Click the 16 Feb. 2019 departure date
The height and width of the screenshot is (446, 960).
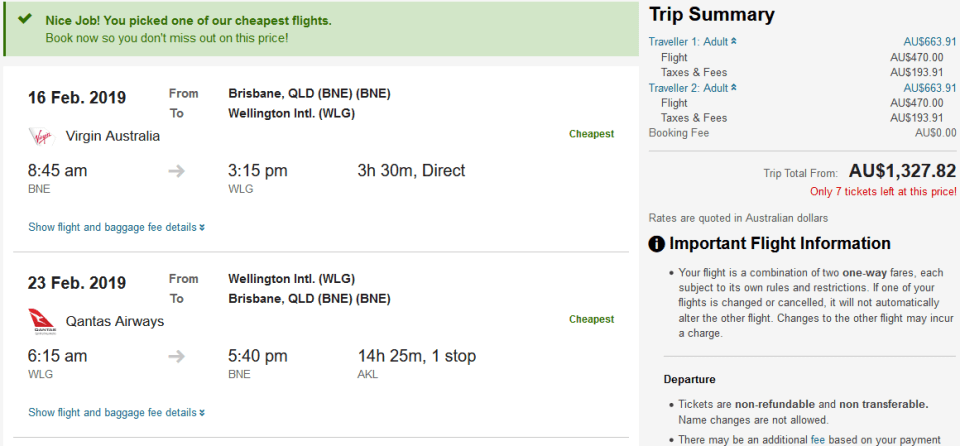coord(77,98)
